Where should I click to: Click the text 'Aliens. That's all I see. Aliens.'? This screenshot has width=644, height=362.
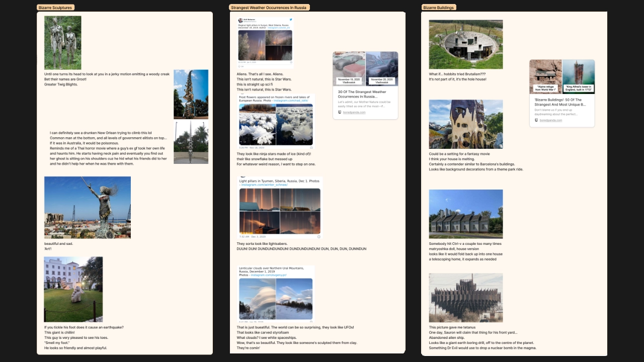tap(260, 74)
